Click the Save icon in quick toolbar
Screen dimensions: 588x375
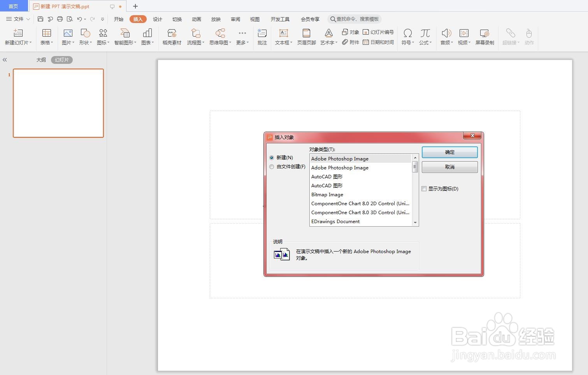[40, 19]
